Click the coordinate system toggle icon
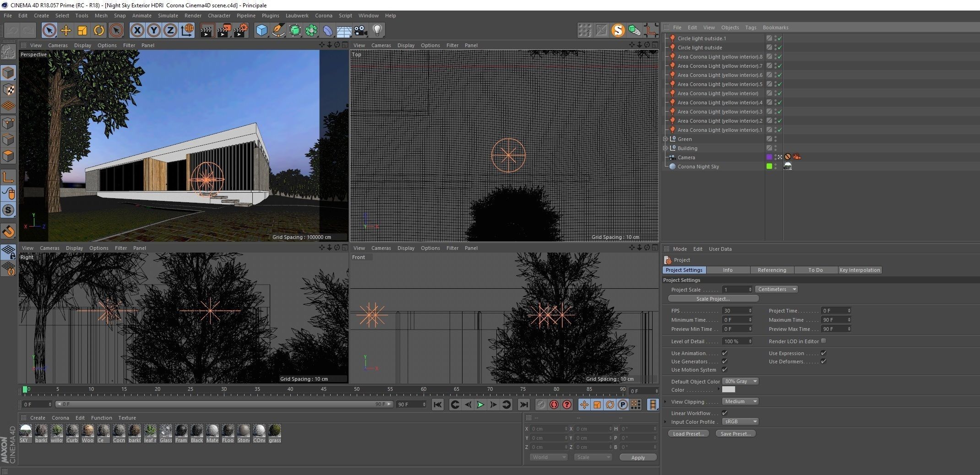Image resolution: width=980 pixels, height=475 pixels. click(187, 31)
